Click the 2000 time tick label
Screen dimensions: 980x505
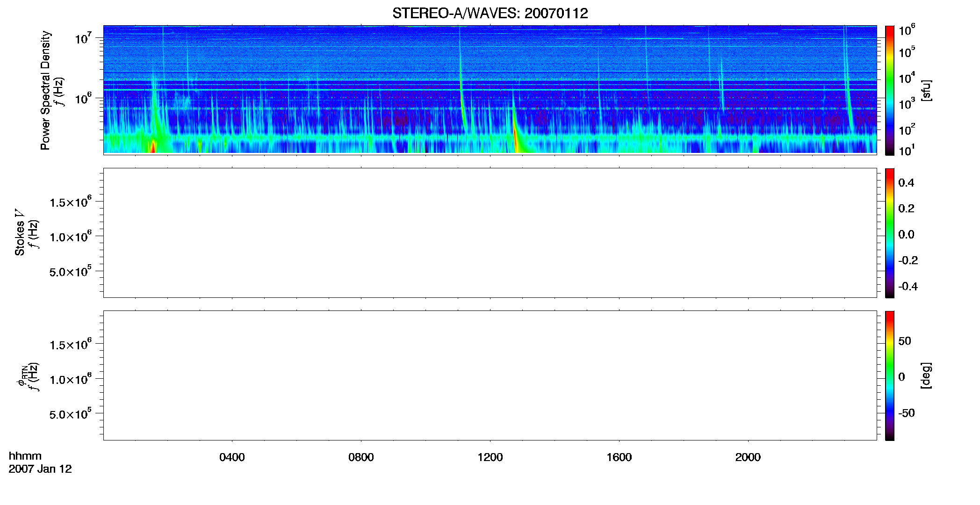[748, 457]
